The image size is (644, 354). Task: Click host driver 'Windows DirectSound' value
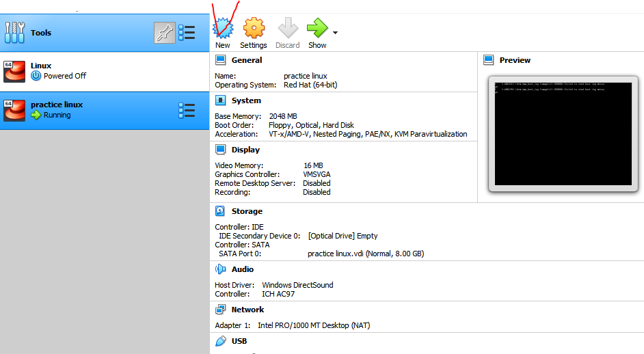pyautogui.click(x=298, y=285)
